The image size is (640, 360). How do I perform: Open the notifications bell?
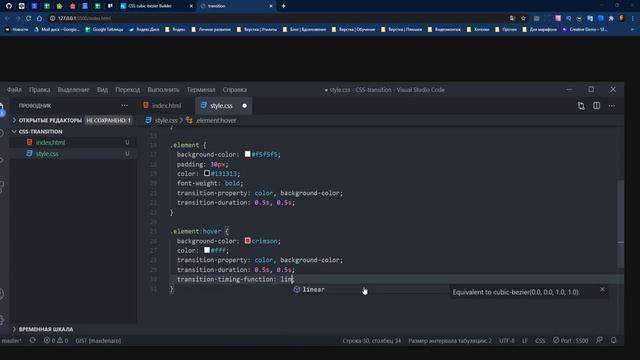tap(613, 340)
